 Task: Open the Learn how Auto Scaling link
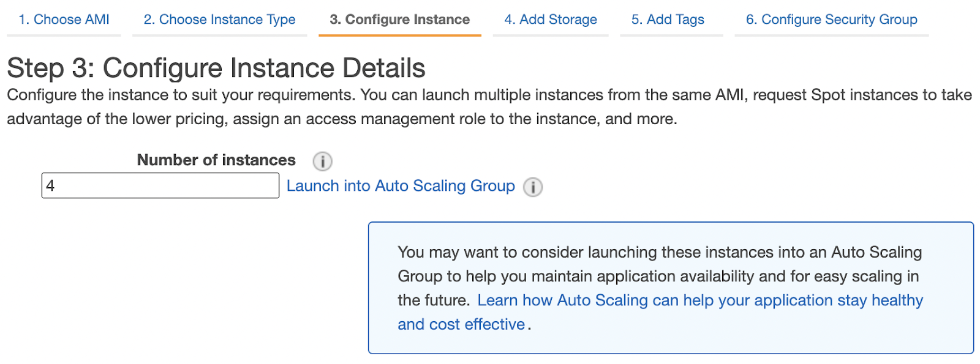699,300
